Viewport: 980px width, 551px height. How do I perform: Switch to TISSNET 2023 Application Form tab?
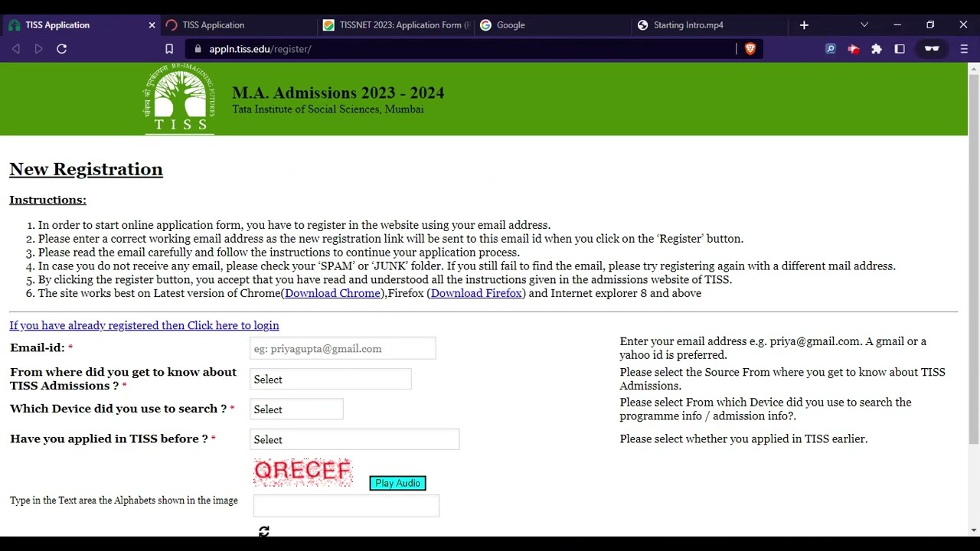coord(396,25)
